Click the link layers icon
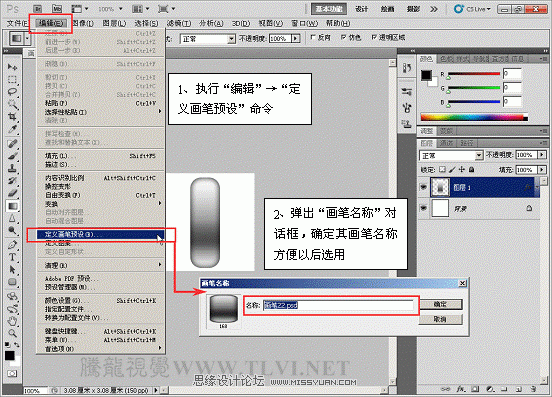The width and height of the screenshot is (552, 397). (x=445, y=389)
